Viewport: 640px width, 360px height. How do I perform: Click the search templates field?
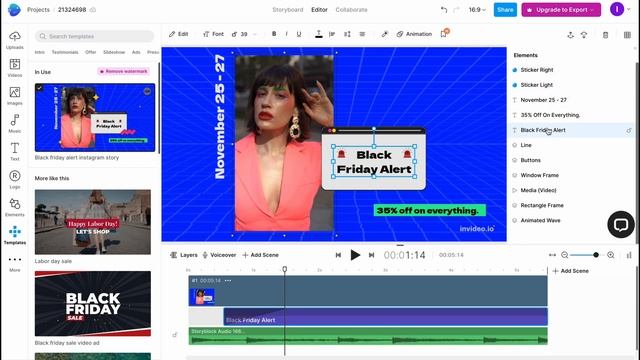94,36
